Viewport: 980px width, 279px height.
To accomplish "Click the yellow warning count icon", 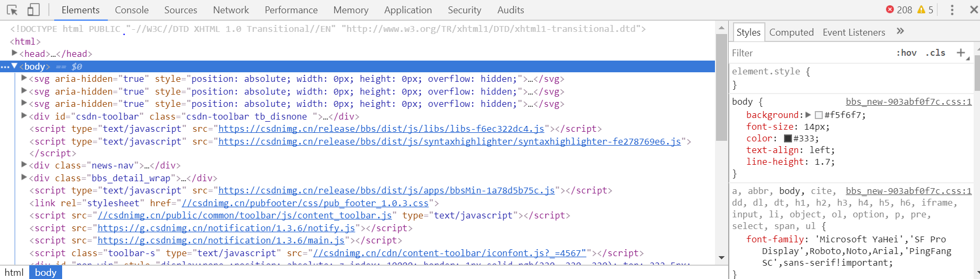I will tap(922, 10).
